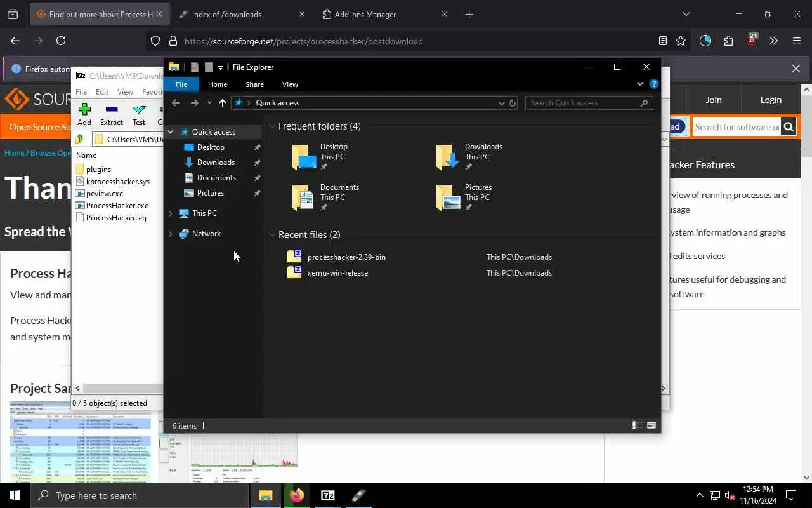Click the Login link on SourceForge
This screenshot has height=508, width=812.
point(771,100)
